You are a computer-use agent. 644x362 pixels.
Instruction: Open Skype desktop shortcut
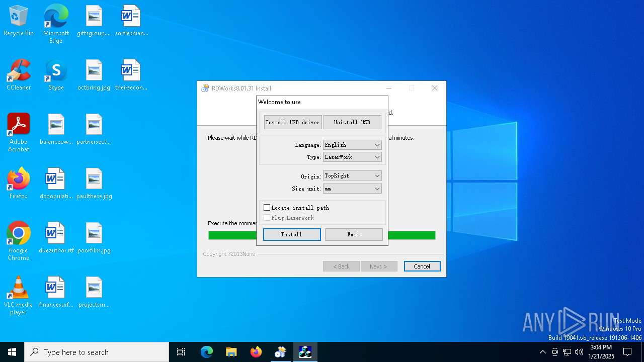coord(56,75)
